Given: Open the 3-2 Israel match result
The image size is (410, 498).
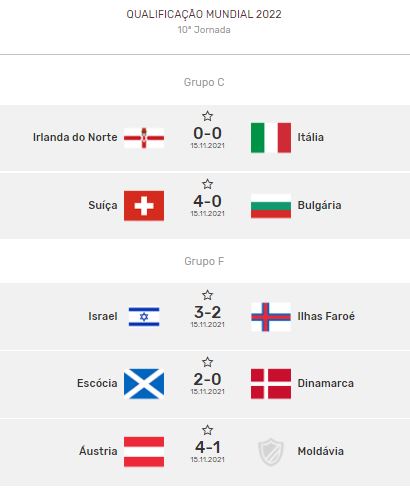Looking at the screenshot, I should click(x=207, y=312).
